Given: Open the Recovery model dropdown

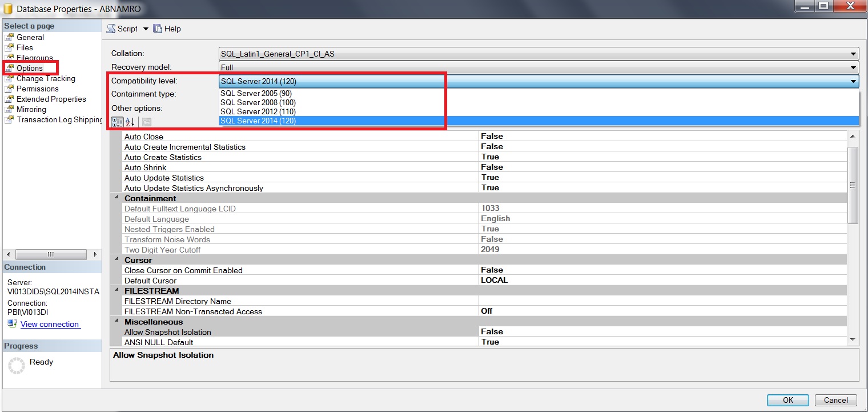Looking at the screenshot, I should pos(853,67).
